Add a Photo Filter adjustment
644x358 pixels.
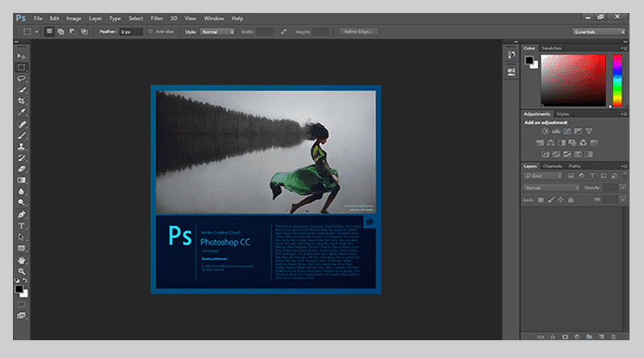pos(572,143)
